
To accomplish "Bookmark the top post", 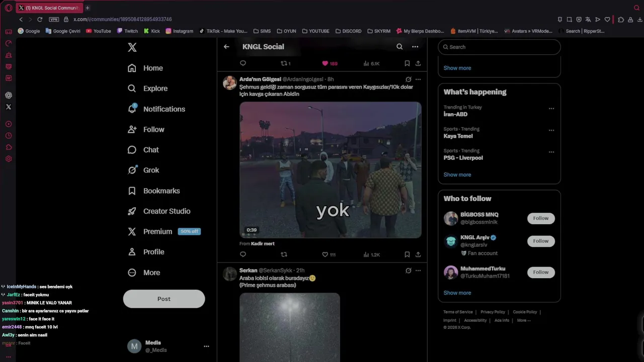I will tap(407, 63).
